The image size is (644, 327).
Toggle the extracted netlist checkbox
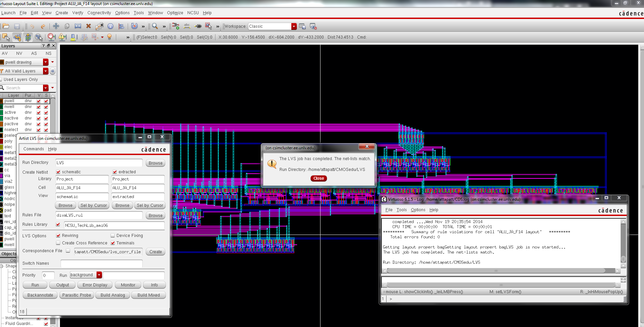click(115, 172)
